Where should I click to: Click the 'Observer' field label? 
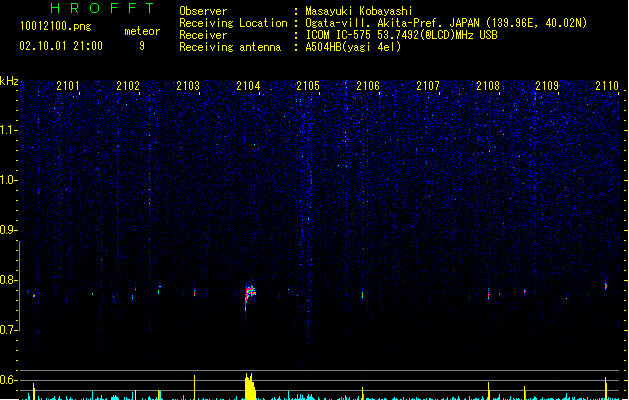point(203,11)
